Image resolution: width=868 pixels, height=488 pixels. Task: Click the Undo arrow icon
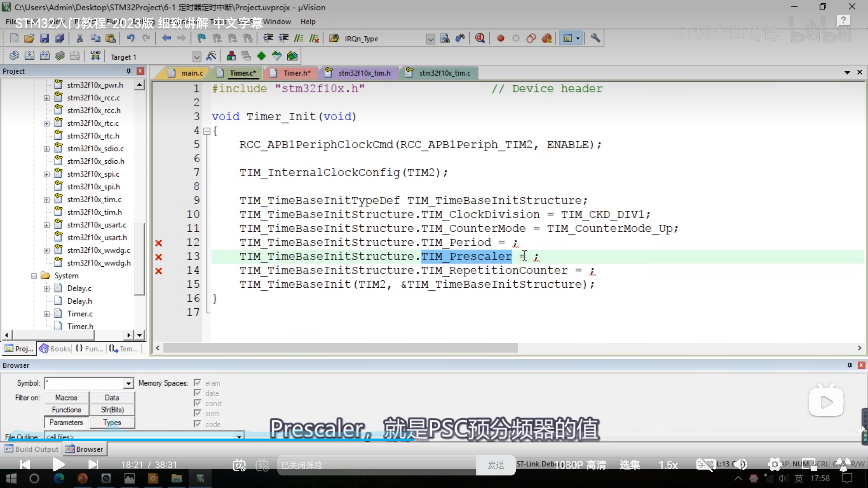(131, 38)
